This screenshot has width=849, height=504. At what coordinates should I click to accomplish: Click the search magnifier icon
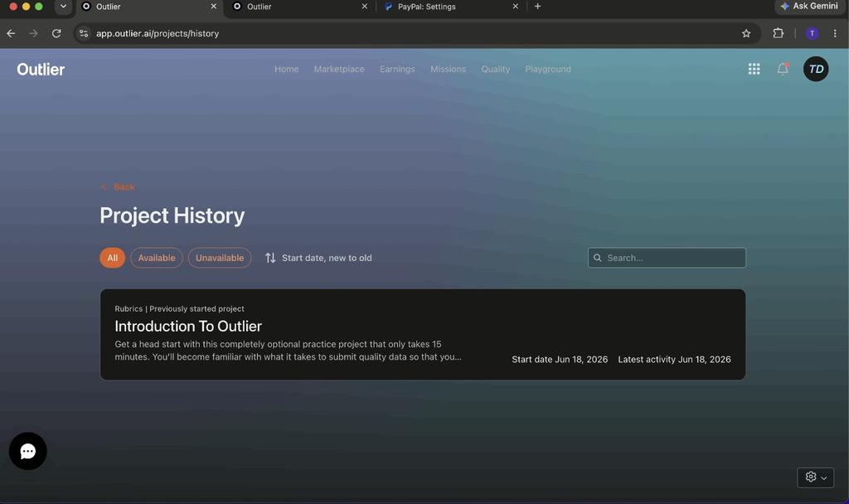pyautogui.click(x=597, y=258)
